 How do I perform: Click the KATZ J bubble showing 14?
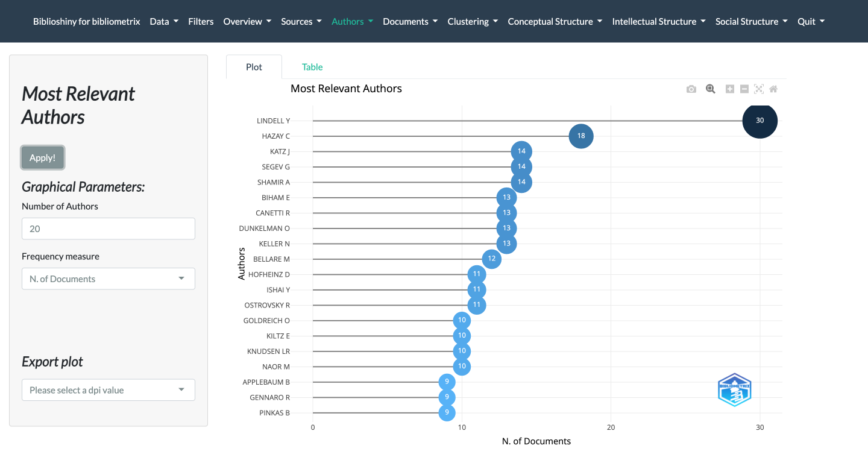521,151
